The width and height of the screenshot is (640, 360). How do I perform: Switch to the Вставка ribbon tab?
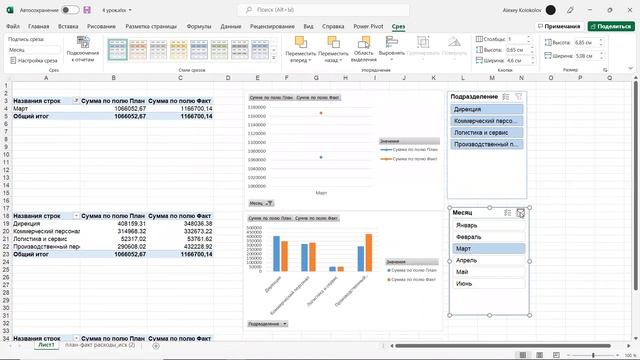[68, 26]
